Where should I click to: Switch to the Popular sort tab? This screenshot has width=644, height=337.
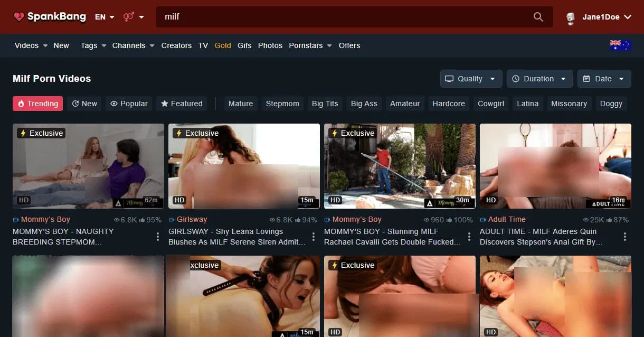[129, 104]
